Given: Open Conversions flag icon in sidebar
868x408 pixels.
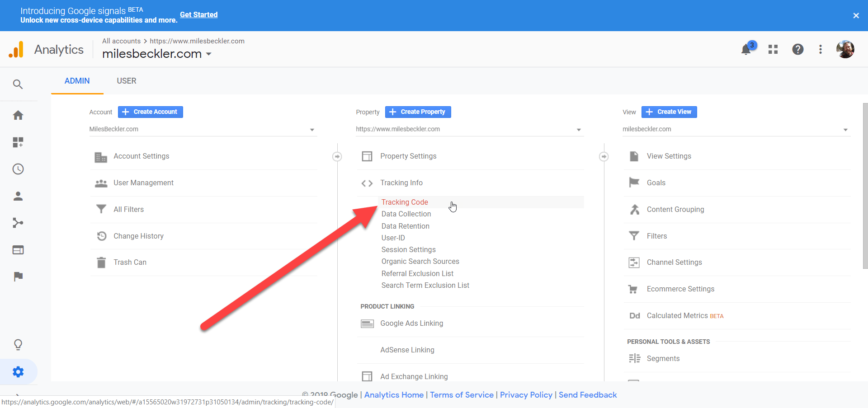Looking at the screenshot, I should (x=18, y=277).
